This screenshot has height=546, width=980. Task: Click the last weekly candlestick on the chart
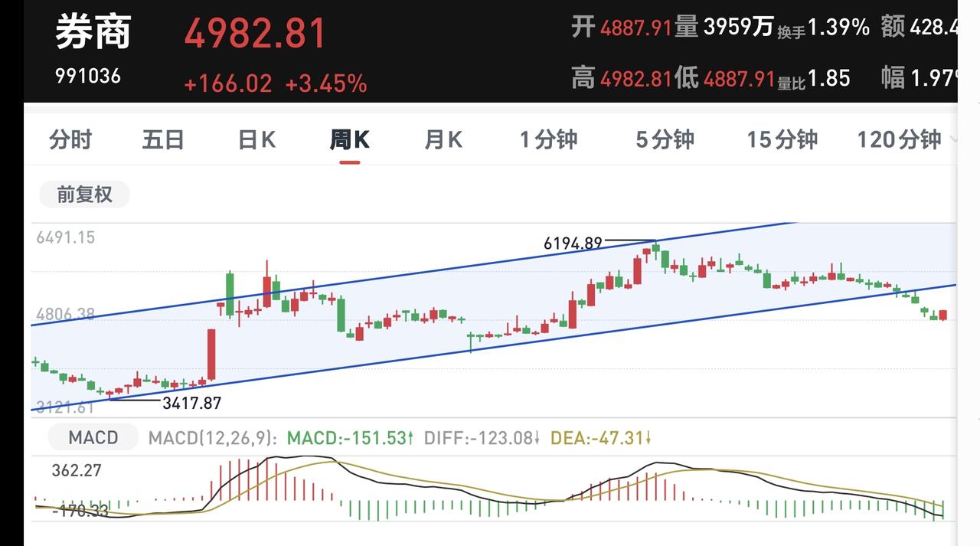pyautogui.click(x=943, y=315)
